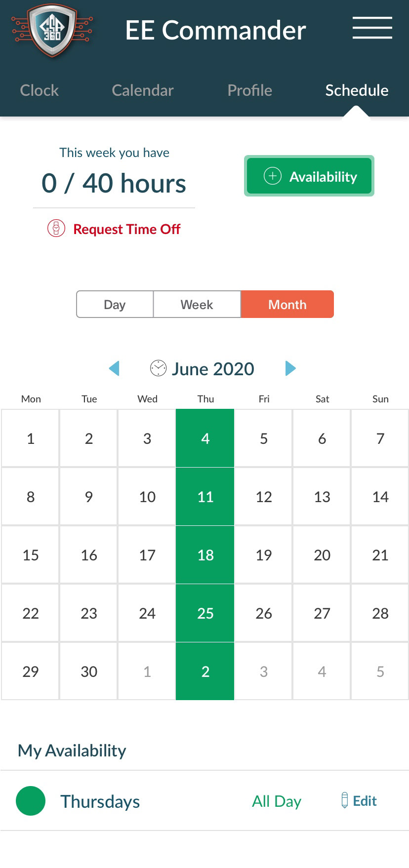Click Edit next to Thursdays availability
409x868 pixels.
click(365, 801)
